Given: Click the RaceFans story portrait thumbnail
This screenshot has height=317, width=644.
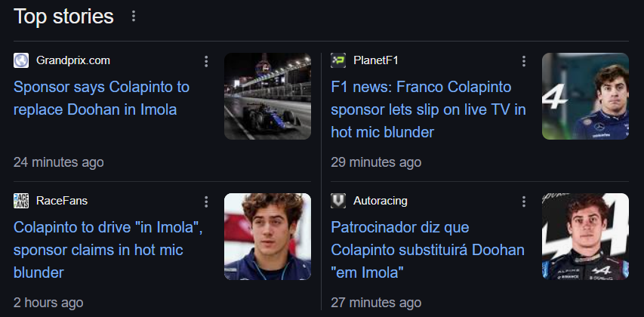Looking at the screenshot, I should click(x=267, y=236).
